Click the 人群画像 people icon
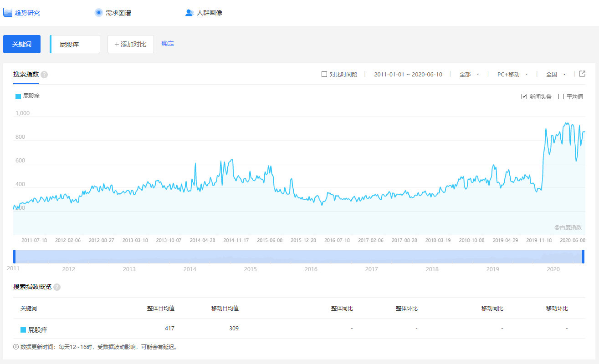The image size is (599, 364). (x=189, y=13)
